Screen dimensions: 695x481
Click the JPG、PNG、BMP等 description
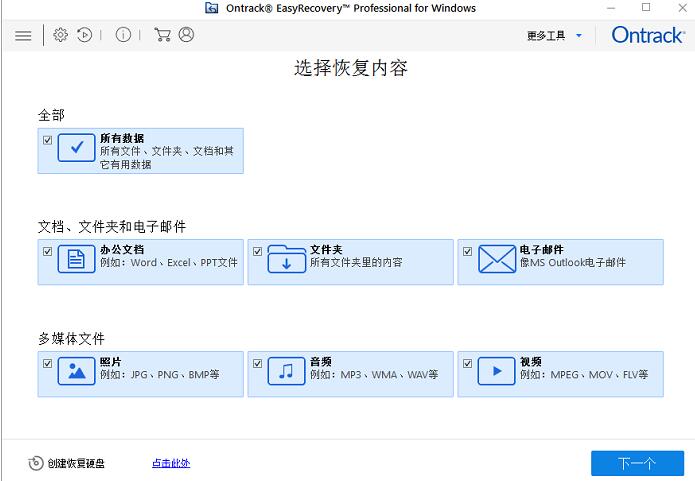pyautogui.click(x=160, y=375)
